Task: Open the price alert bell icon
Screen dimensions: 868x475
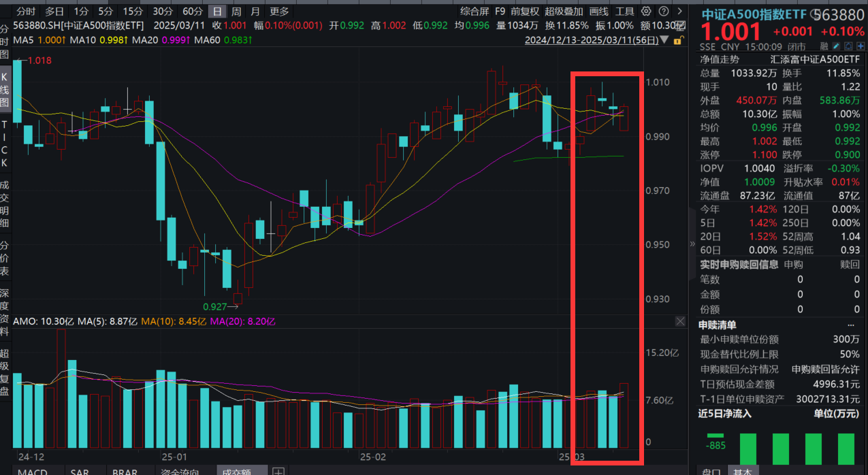Action: (x=849, y=46)
